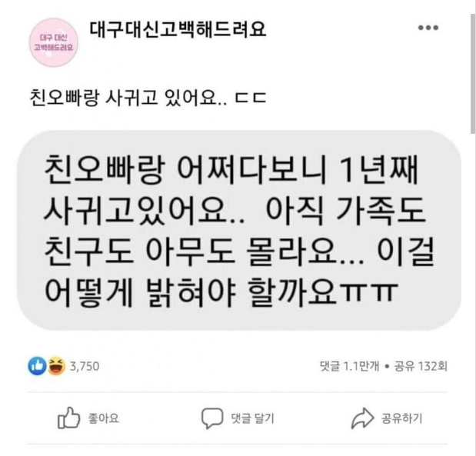Click the 아직 가족도 line in bubble

345,211
